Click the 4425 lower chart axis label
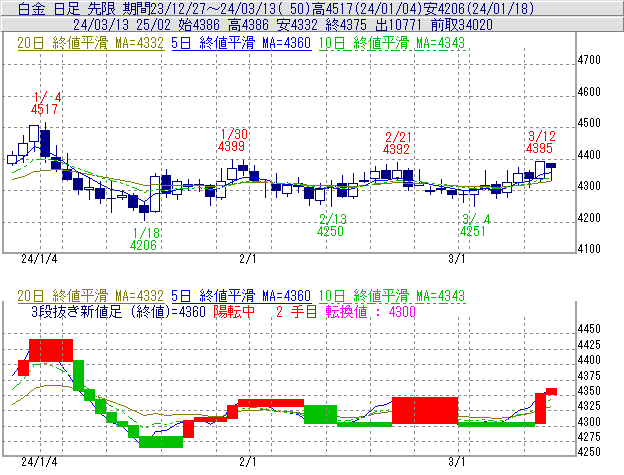 coord(589,345)
